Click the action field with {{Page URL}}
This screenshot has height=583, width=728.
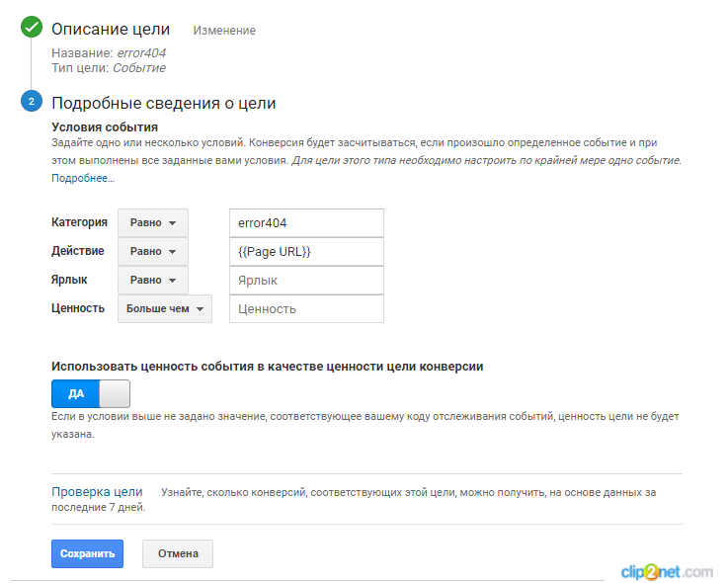click(x=306, y=252)
